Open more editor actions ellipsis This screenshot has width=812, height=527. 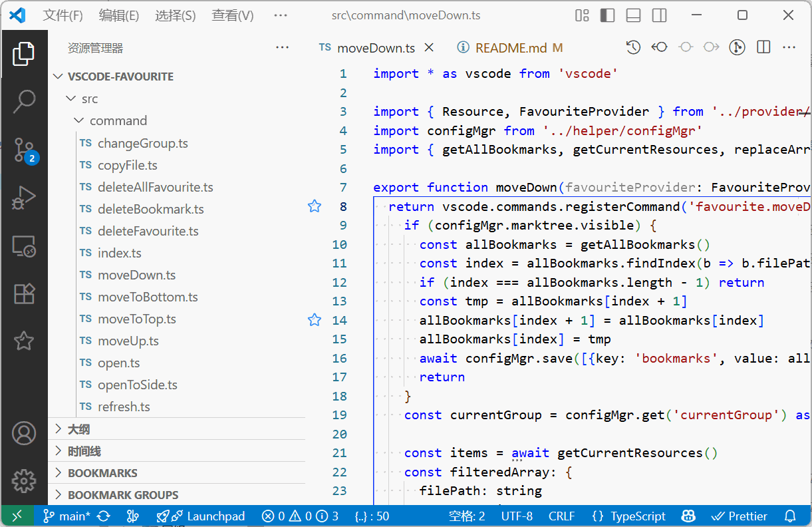[789, 47]
